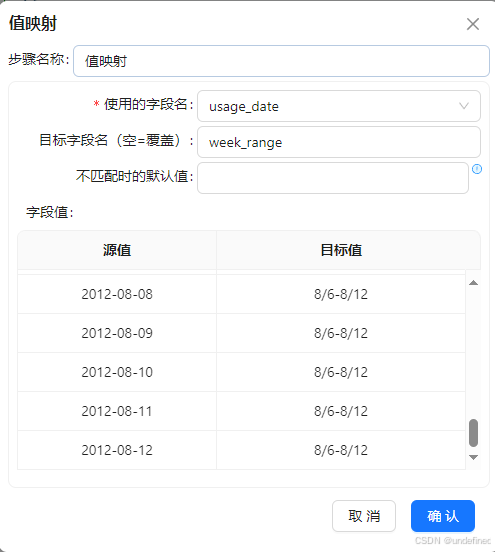Select source value 2012-08-12

click(x=117, y=450)
